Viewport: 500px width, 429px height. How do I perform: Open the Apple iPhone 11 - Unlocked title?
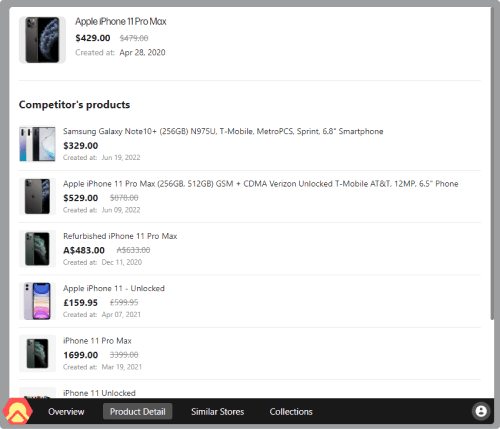pos(114,288)
